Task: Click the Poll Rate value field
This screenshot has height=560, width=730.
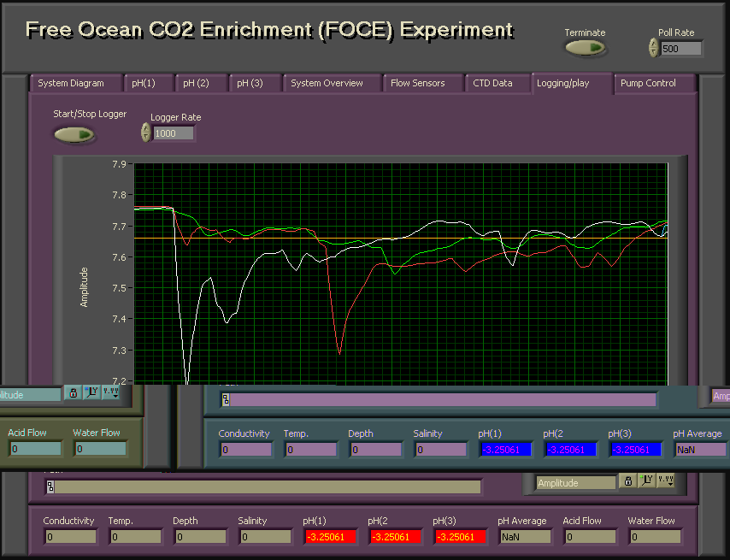Action: click(680, 49)
